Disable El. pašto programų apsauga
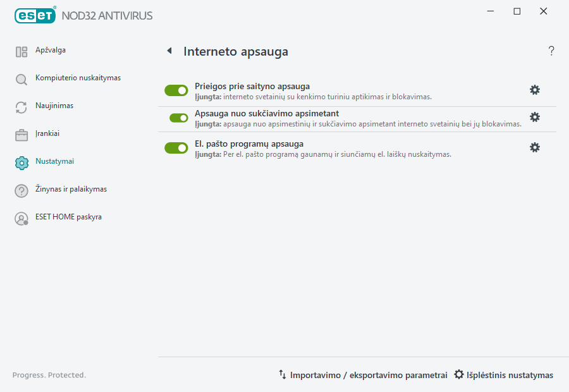Image resolution: width=569 pixels, height=392 pixels. pyautogui.click(x=176, y=147)
